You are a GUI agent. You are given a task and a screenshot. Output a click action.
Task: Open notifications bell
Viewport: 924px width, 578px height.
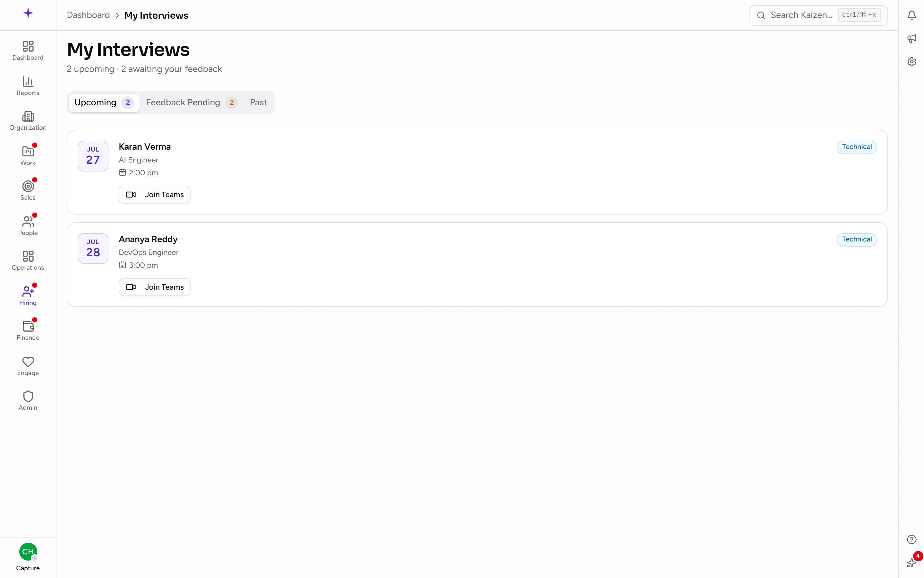pos(912,15)
